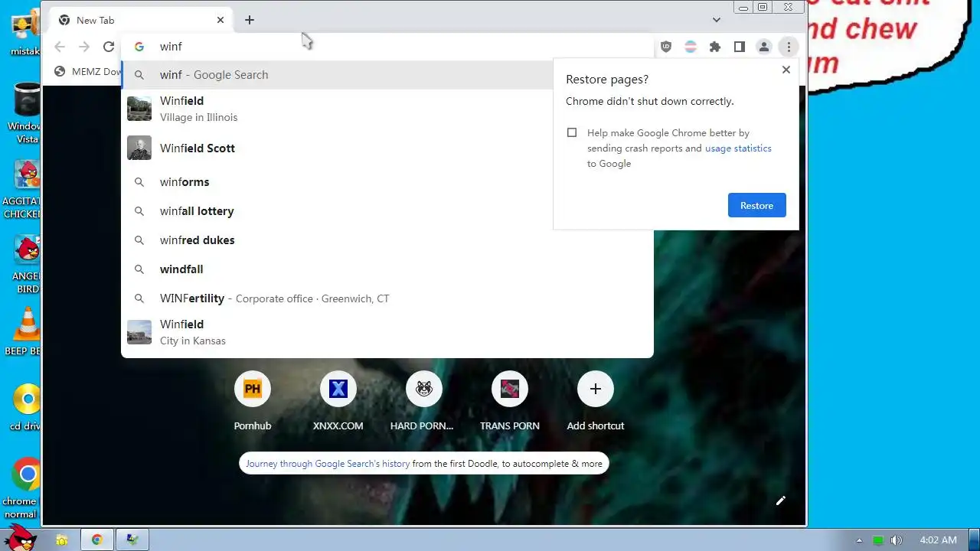Select Winfield City in Kansas suggestion
The height and width of the screenshot is (551, 980).
coord(387,332)
